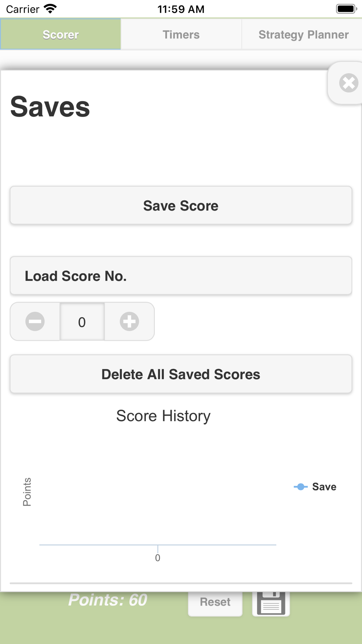The image size is (362, 644).
Task: Click the chart x-axis tick labeled 0
Action: tap(157, 558)
